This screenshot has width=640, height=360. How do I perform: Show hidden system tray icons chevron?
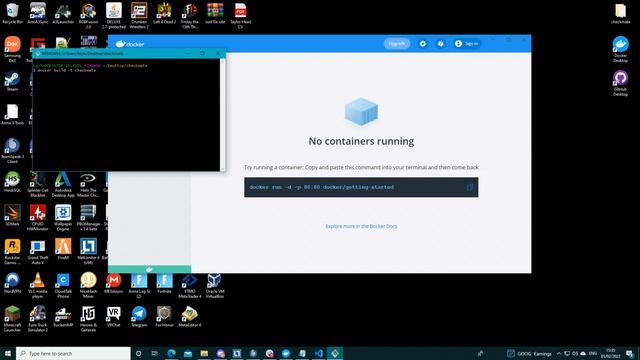click(x=559, y=353)
